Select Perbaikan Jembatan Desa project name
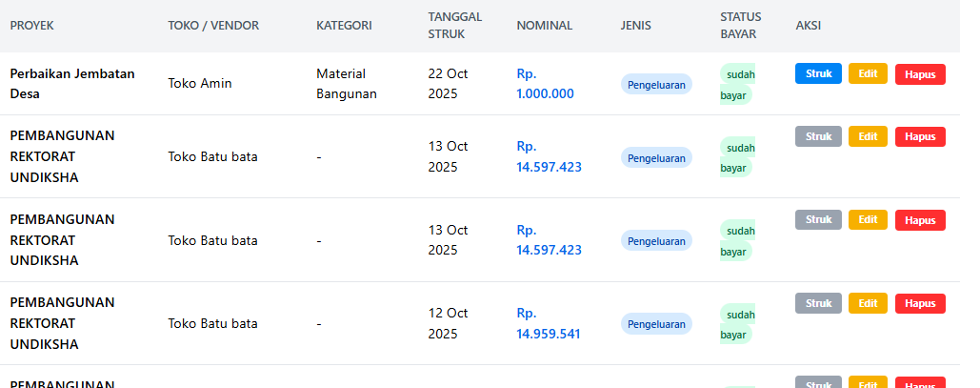This screenshot has width=980, height=388. 72,83
